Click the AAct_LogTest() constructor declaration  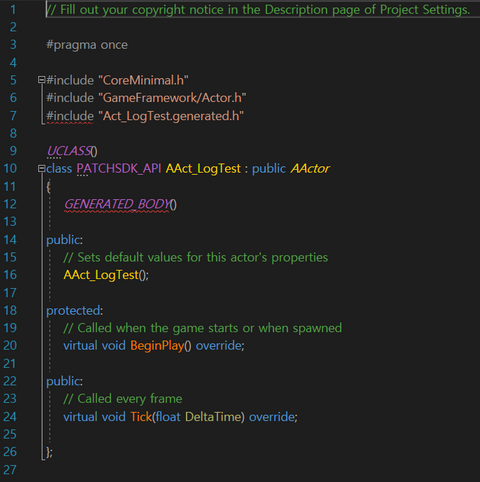pos(106,275)
